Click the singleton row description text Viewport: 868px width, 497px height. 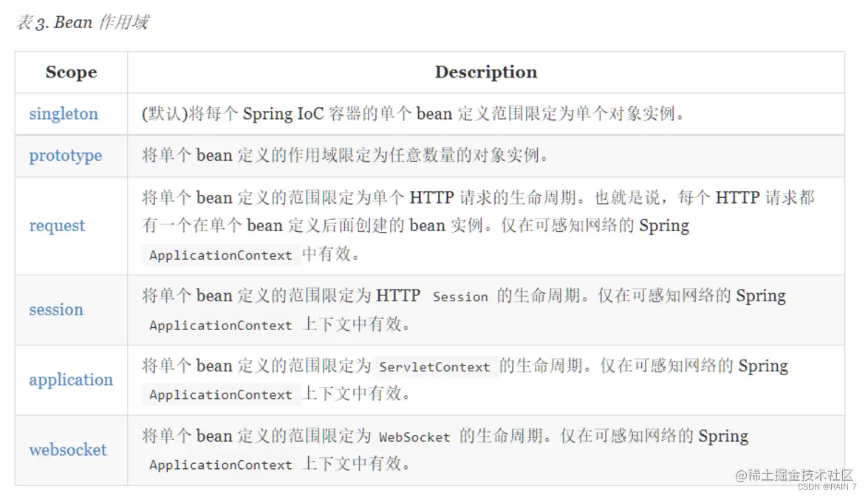coord(414,114)
